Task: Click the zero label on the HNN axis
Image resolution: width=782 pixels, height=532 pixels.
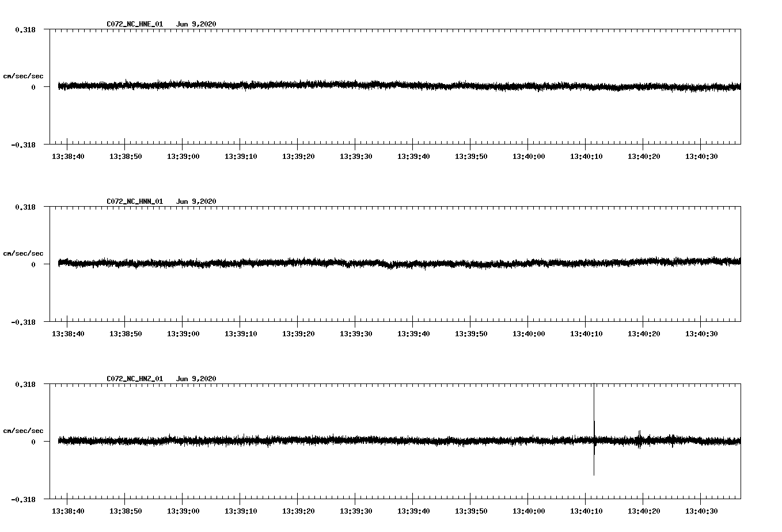Action: [x=33, y=265]
